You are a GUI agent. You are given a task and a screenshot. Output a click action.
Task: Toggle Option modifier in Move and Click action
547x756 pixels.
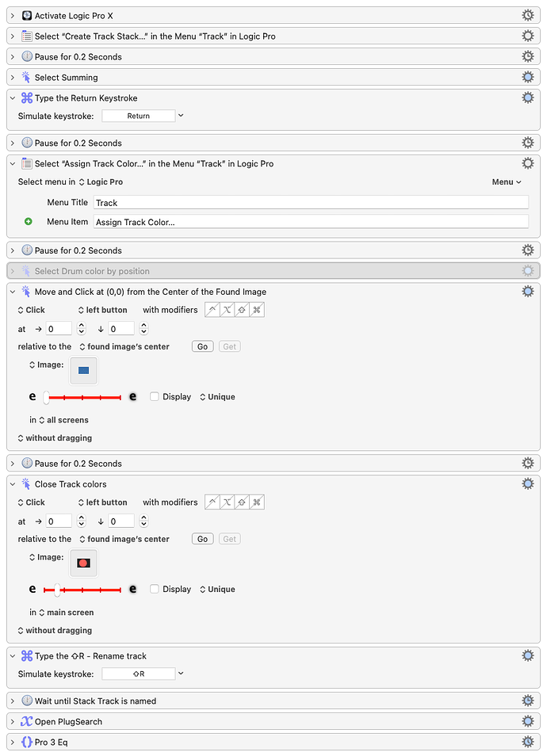pyautogui.click(x=228, y=310)
